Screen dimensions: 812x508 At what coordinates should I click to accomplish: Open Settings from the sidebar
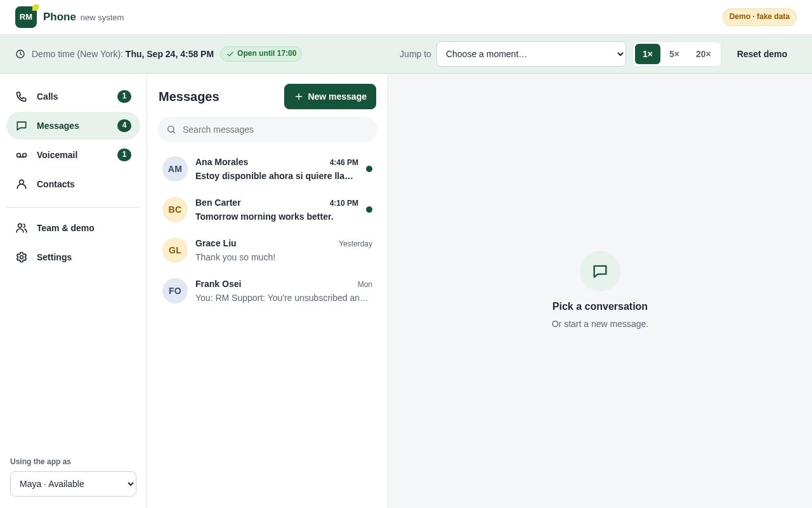(73, 257)
